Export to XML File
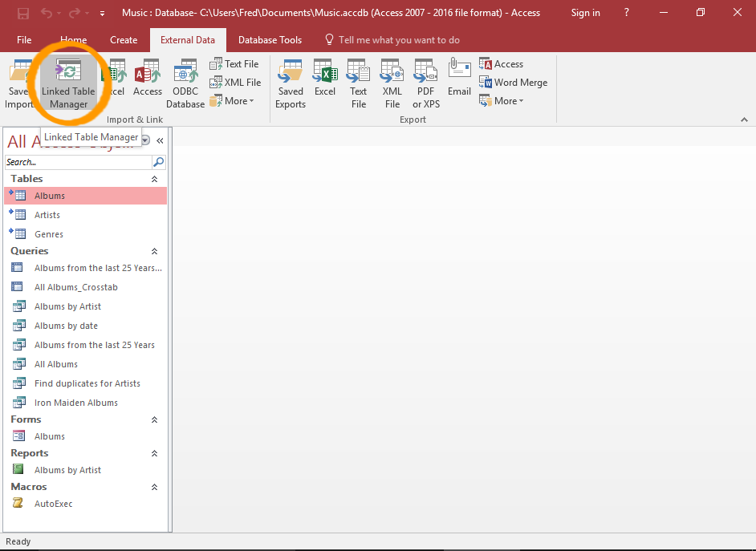Screen dimensions: 756x551 pos(392,83)
